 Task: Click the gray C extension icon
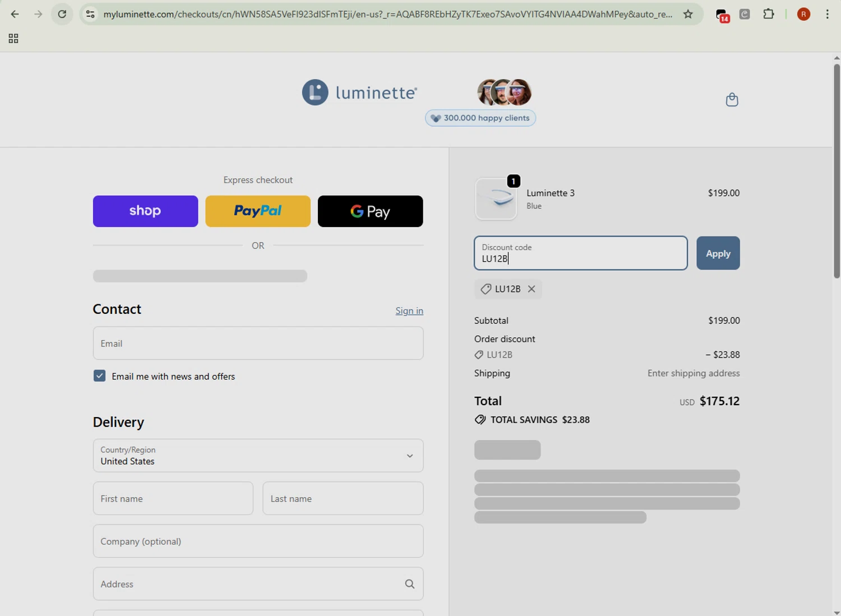[x=745, y=14]
